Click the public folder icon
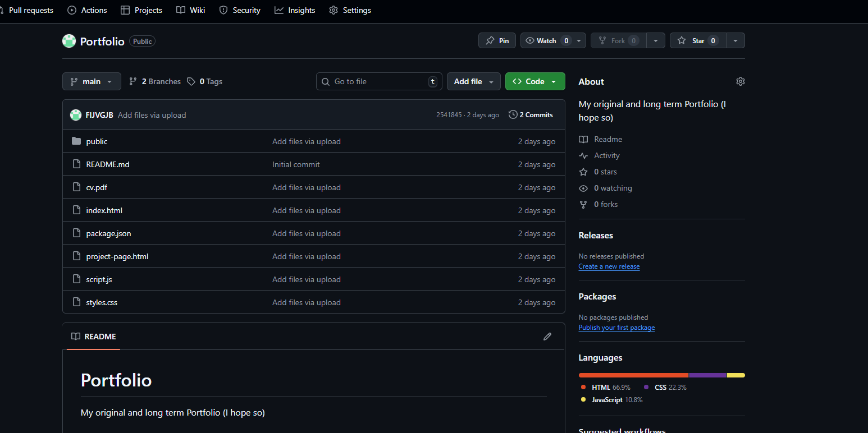 click(x=76, y=141)
